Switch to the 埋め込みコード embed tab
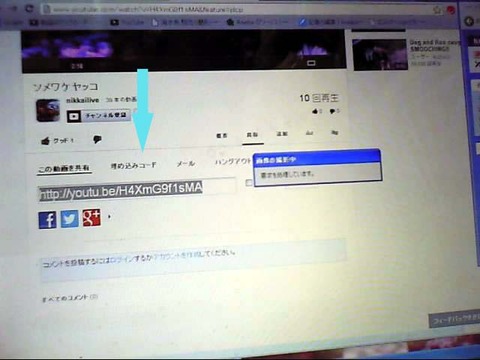480x360 pixels. (x=134, y=165)
